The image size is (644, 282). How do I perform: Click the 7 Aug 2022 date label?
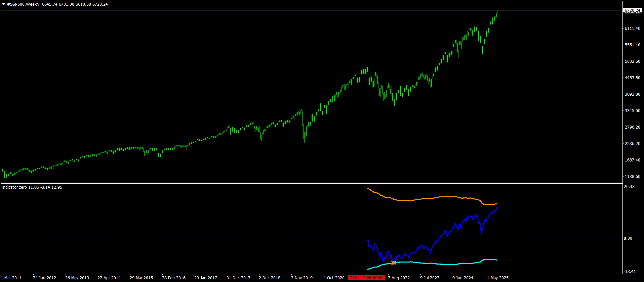click(x=399, y=278)
